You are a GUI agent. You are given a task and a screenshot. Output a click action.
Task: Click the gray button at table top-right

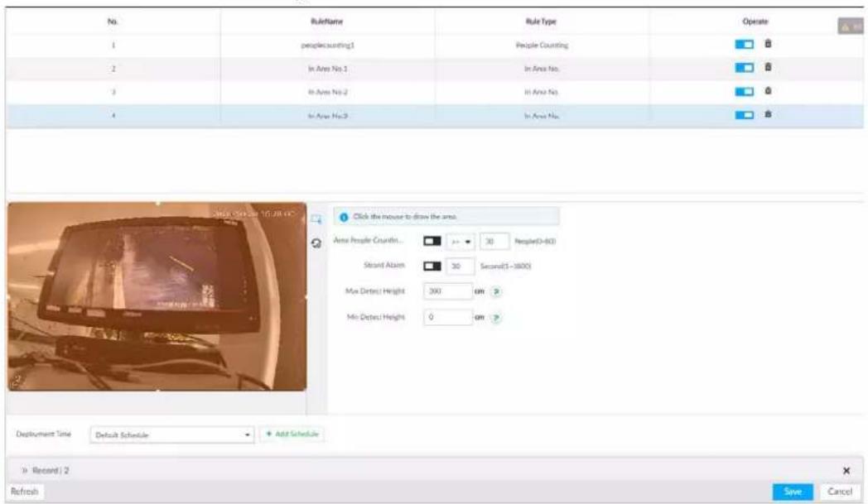pyautogui.click(x=851, y=26)
